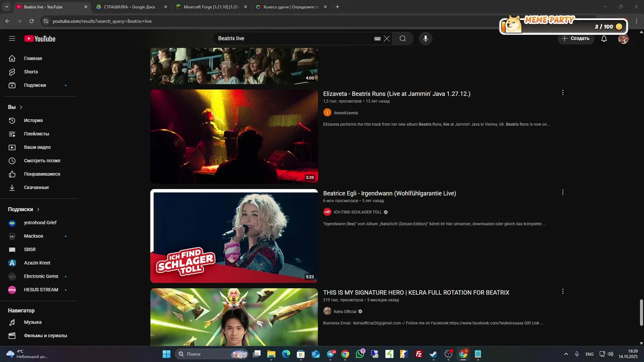View site information next to the URL
The height and width of the screenshot is (362, 644).
pyautogui.click(x=46, y=21)
